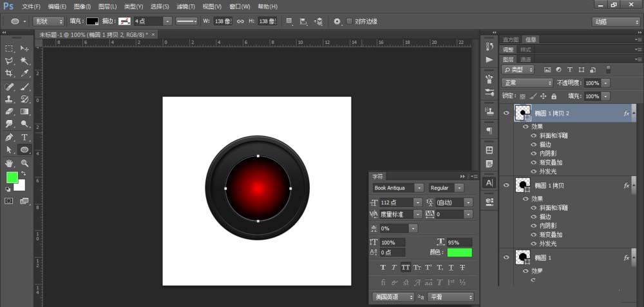Screen dimensions: 644x307
Task: Open the Character panel dock icon
Action: pos(489,183)
